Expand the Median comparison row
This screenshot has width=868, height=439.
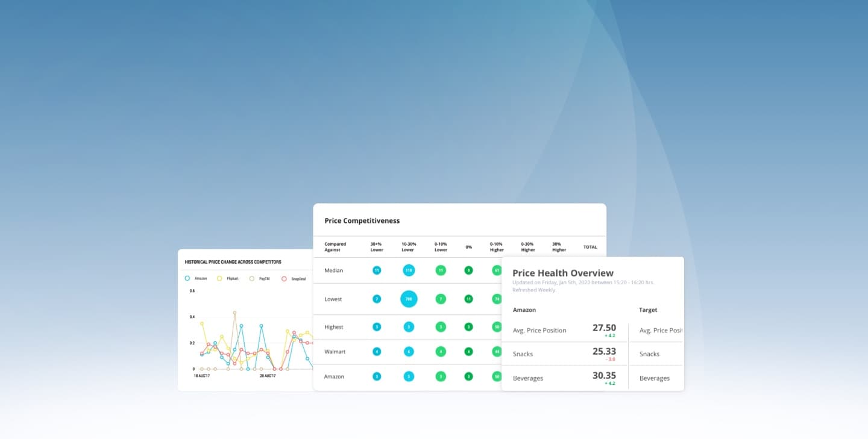(333, 270)
